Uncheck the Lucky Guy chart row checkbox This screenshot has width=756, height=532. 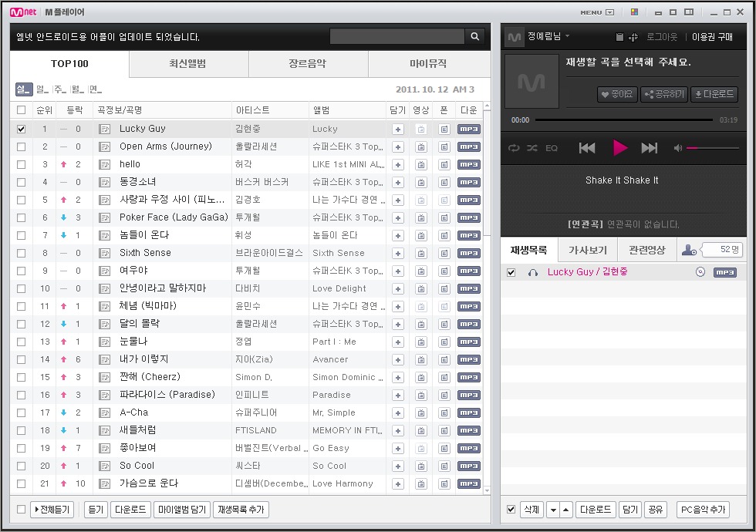pos(22,130)
